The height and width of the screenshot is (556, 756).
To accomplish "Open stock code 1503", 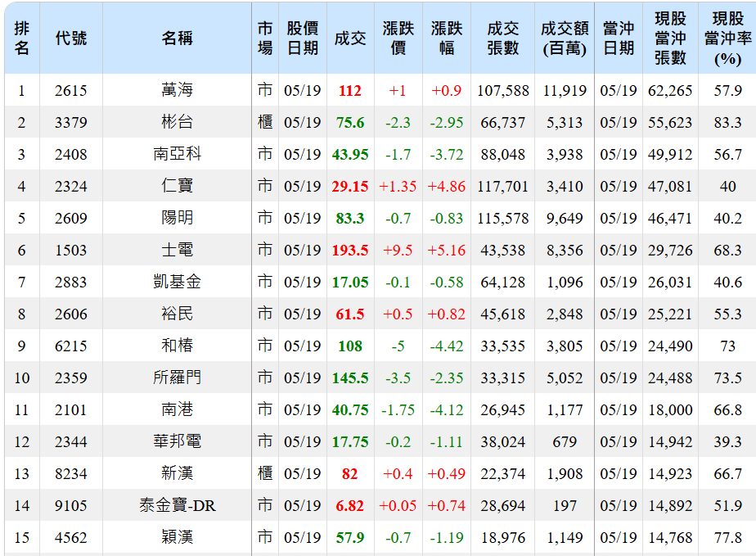I will click(71, 250).
